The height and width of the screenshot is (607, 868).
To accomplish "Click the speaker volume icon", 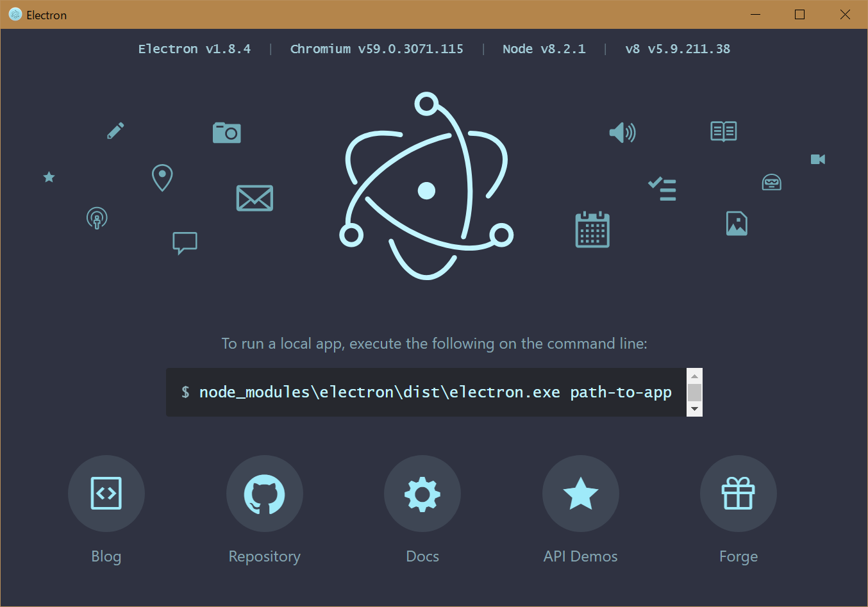I will [x=622, y=132].
